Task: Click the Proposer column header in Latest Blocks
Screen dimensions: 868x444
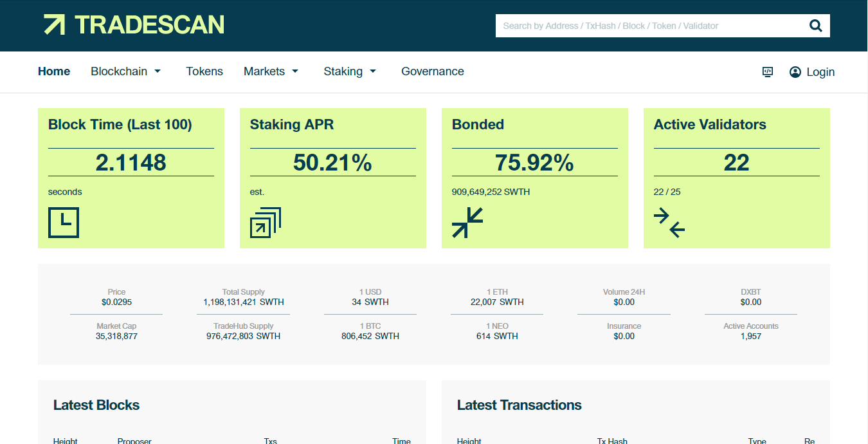Action: [x=134, y=441]
